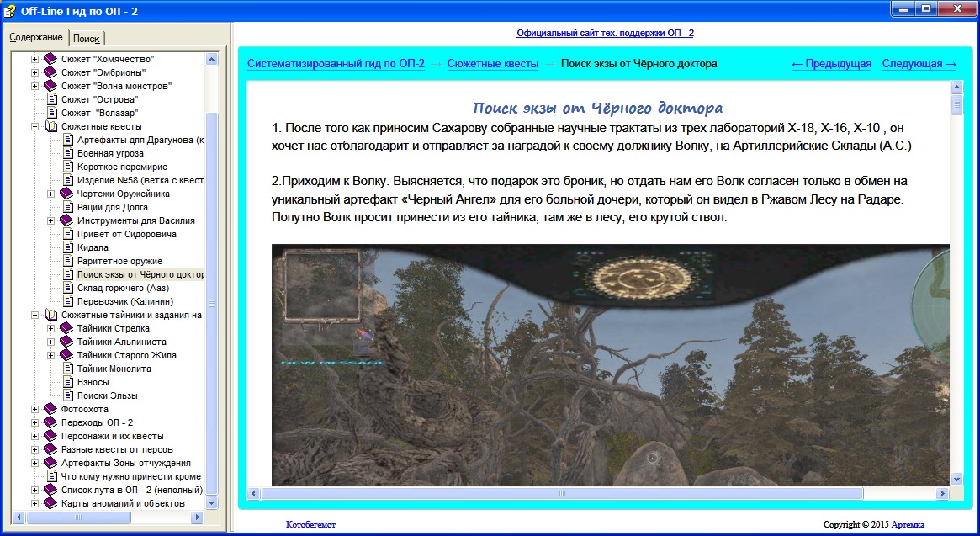This screenshot has width=980, height=536.
Task: Expand the Инструменты для Василия node
Action: 51,220
